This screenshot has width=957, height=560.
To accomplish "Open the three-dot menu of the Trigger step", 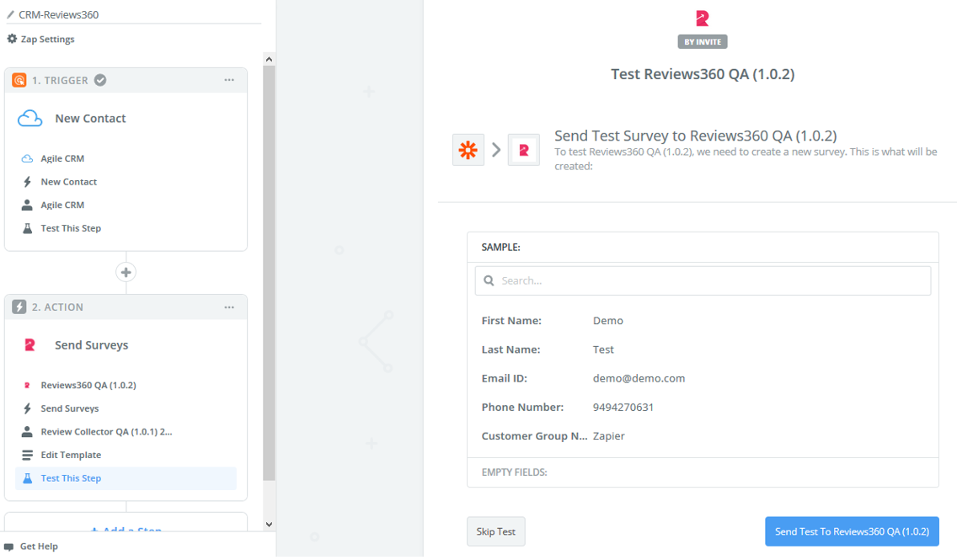I will coord(229,80).
